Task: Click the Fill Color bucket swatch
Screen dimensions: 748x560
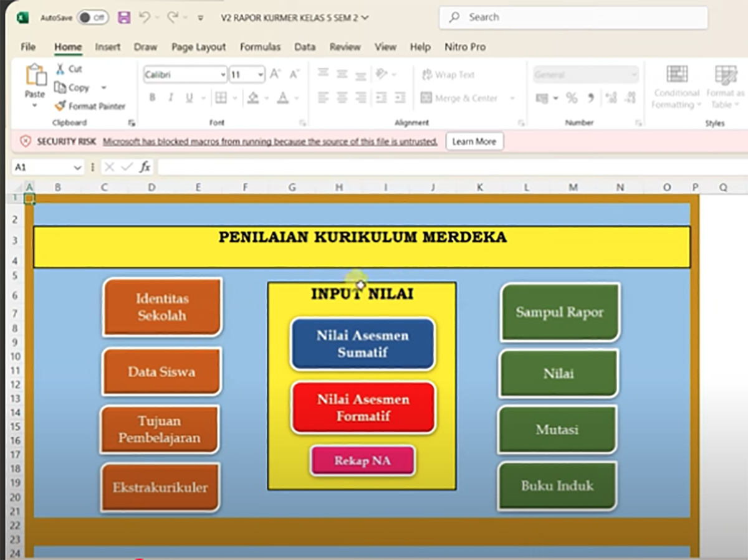Action: [x=252, y=98]
